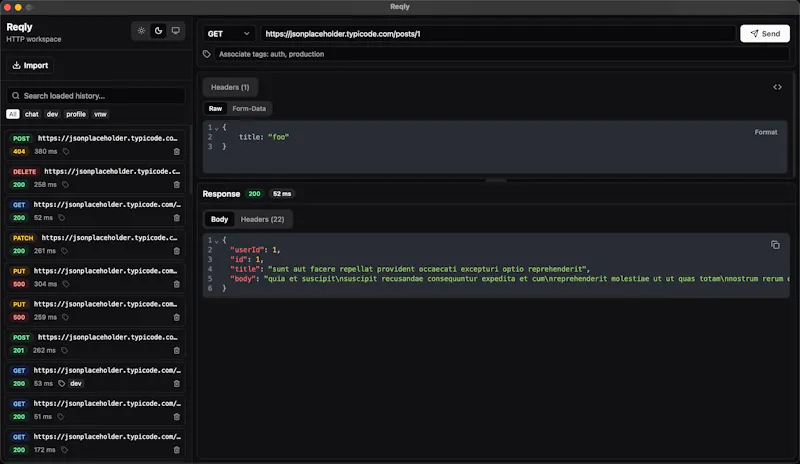Viewport: 800px width, 464px height.
Task: Tag the POST 404 380 ms history entry
Action: tap(66, 152)
